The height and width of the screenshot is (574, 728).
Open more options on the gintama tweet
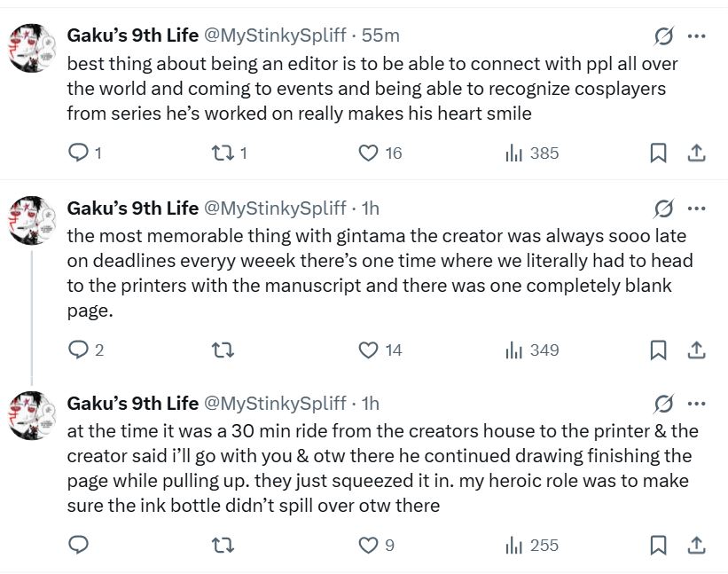click(697, 208)
